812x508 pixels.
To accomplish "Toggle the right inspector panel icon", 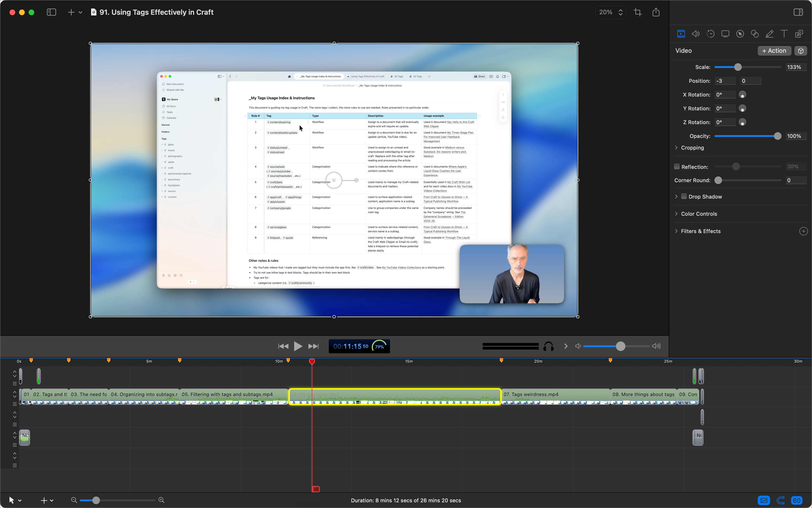I will 798,12.
